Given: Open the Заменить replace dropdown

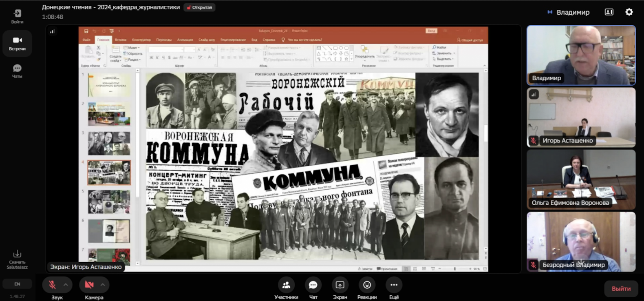Looking at the screenshot, I should click(443, 53).
